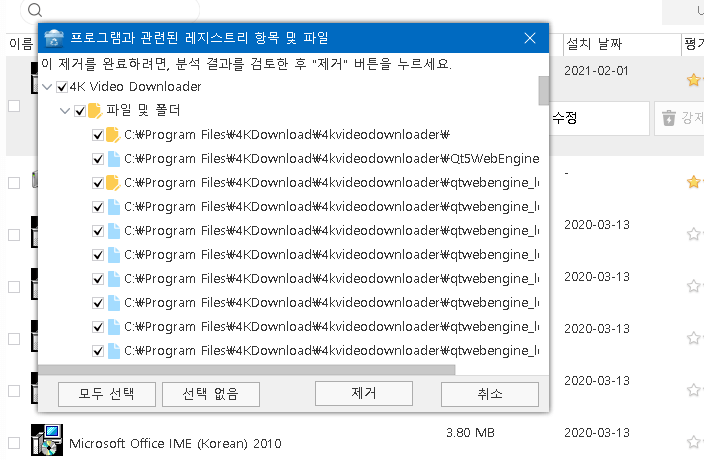Select the 4K Video Downloader label

(136, 87)
